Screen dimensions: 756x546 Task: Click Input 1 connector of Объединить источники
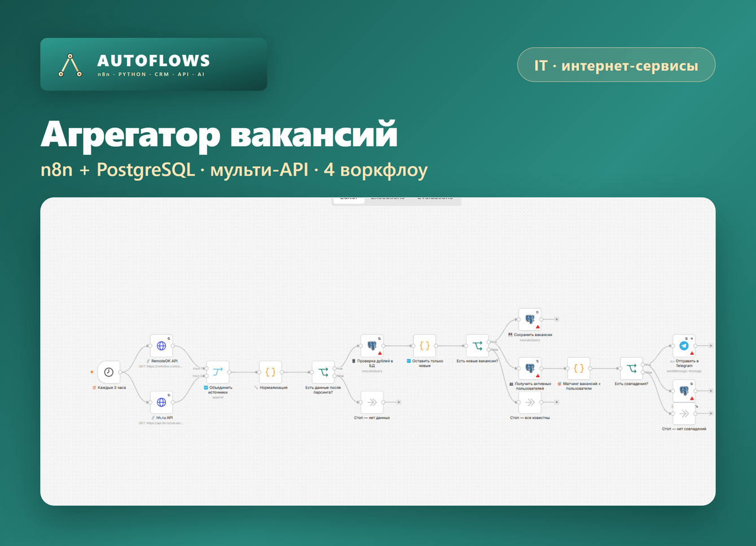coord(206,369)
